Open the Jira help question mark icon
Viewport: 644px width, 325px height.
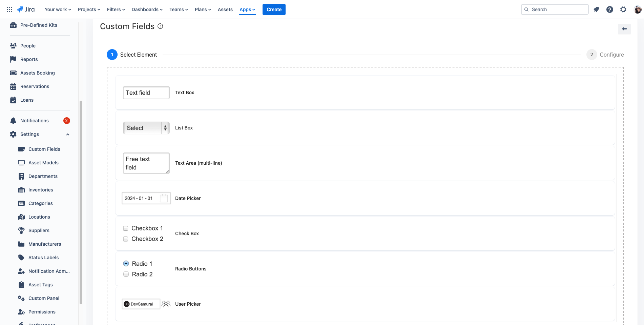[609, 9]
